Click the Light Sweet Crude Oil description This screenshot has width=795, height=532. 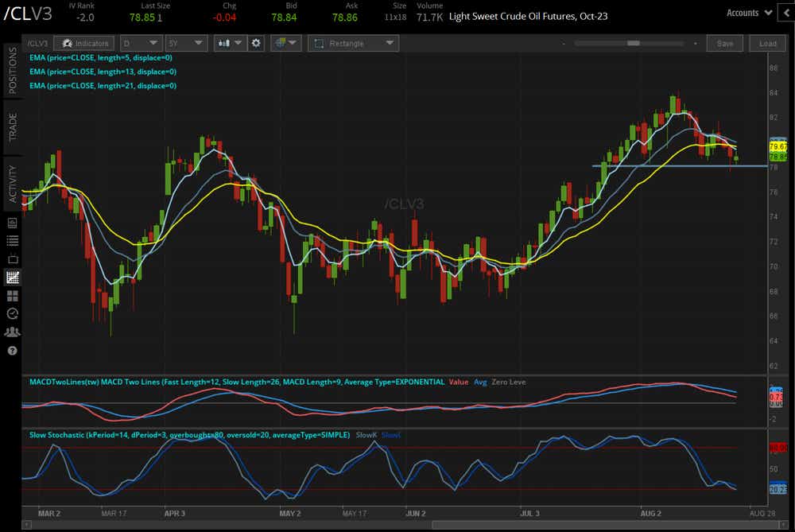pos(528,16)
